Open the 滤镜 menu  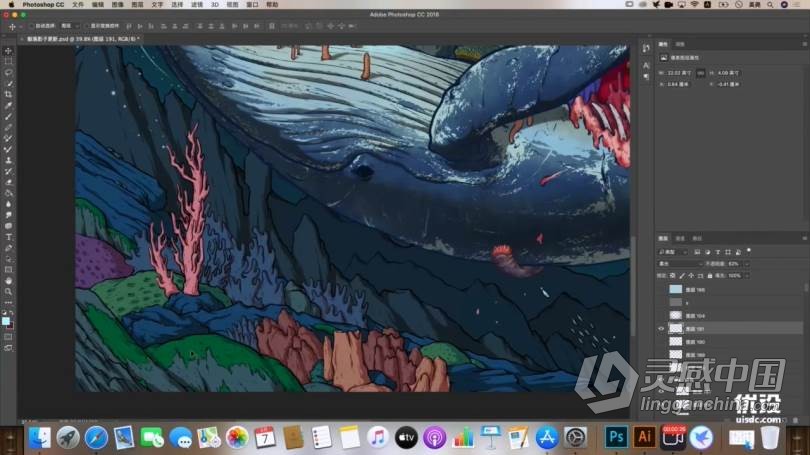[x=197, y=5]
